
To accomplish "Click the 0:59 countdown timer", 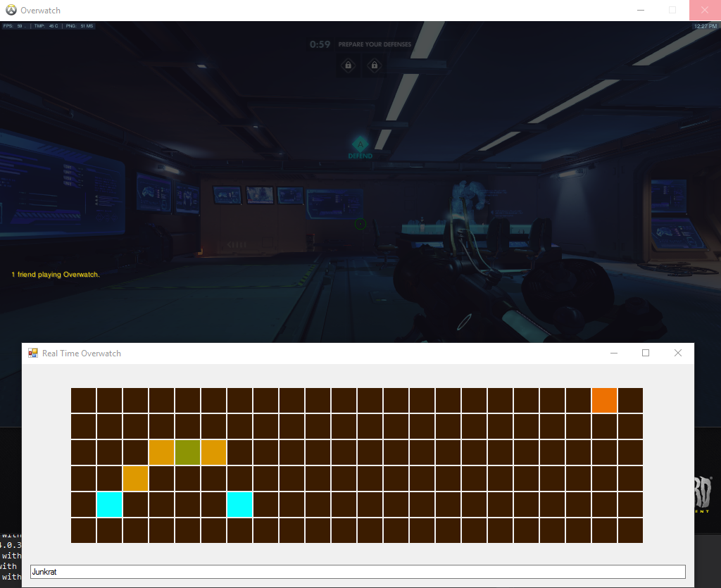I will pos(320,44).
